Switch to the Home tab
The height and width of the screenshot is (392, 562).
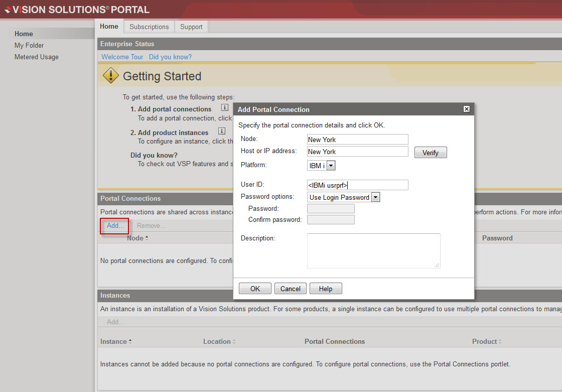tap(109, 26)
